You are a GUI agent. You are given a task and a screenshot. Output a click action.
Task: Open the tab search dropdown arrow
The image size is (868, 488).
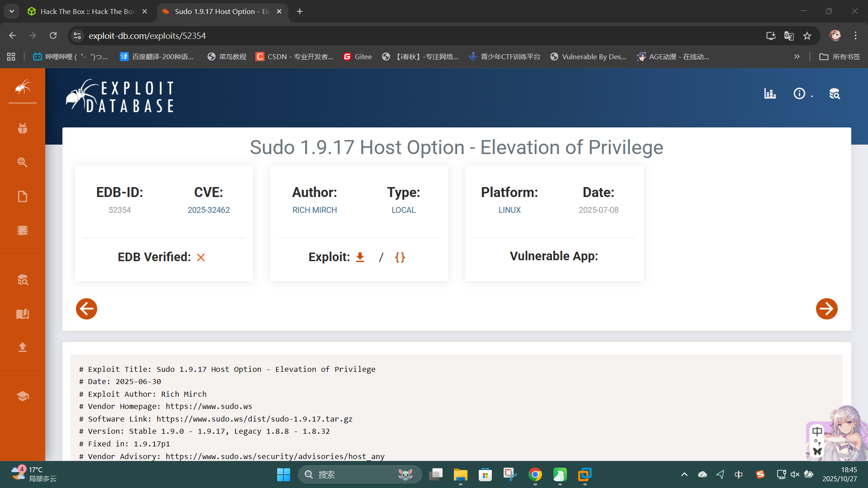[12, 11]
